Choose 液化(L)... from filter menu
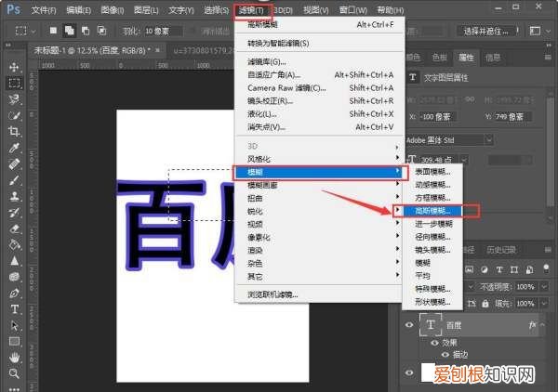Viewport: 558px width, 392px height. (320, 114)
